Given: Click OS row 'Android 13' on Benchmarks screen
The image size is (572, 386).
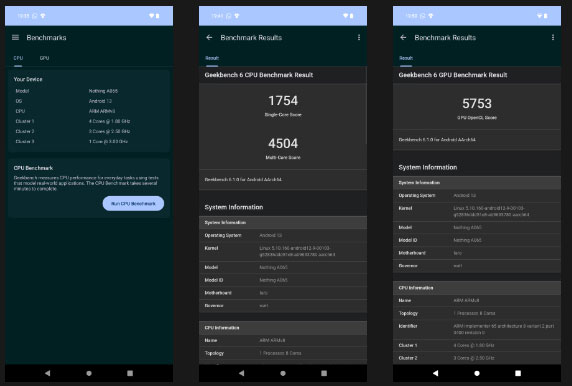Looking at the screenshot, I should click(89, 101).
